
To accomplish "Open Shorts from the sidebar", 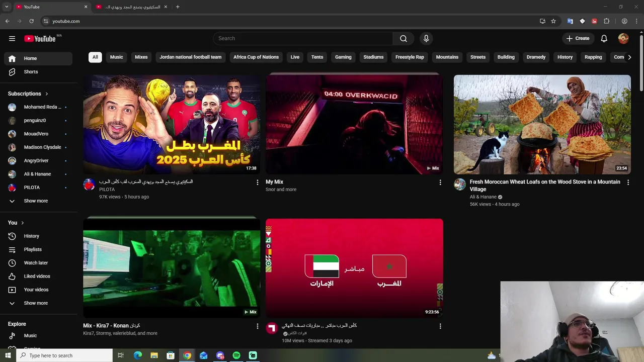I will 38,72.
